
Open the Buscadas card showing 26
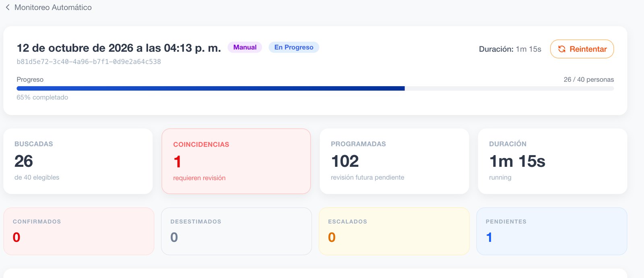pyautogui.click(x=78, y=161)
